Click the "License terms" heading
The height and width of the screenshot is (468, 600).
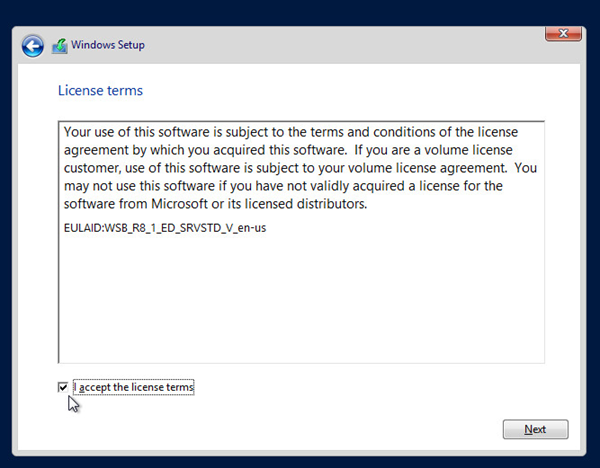[100, 90]
